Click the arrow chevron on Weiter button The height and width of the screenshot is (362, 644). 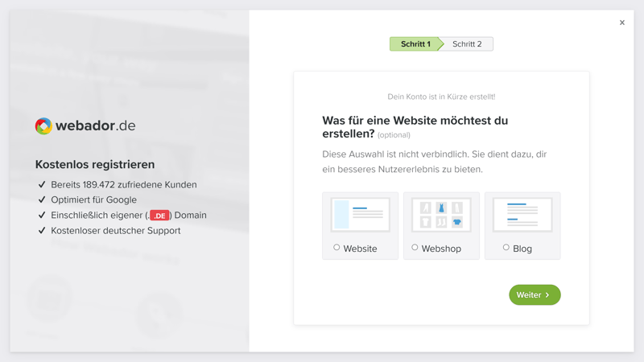547,295
